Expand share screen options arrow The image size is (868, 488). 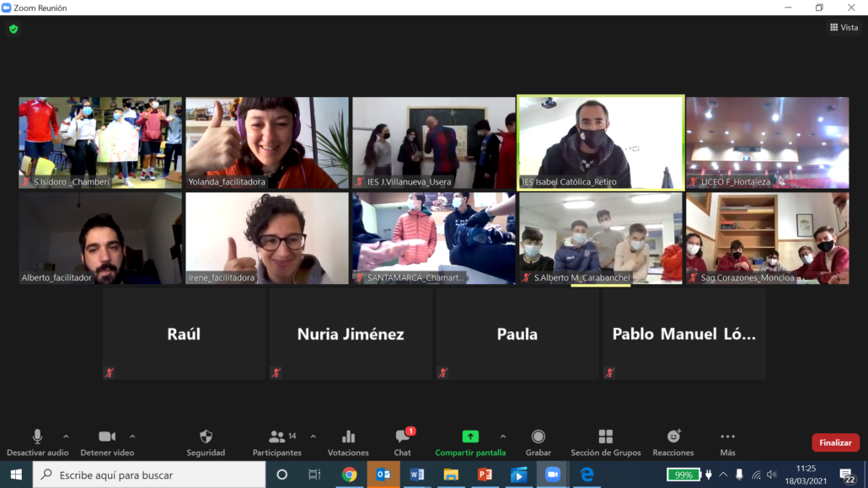click(x=503, y=437)
